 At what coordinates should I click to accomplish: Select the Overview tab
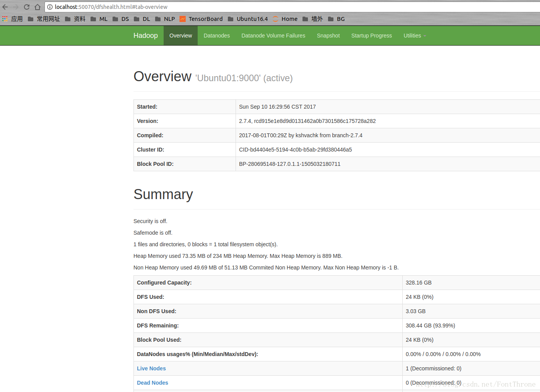(181, 36)
